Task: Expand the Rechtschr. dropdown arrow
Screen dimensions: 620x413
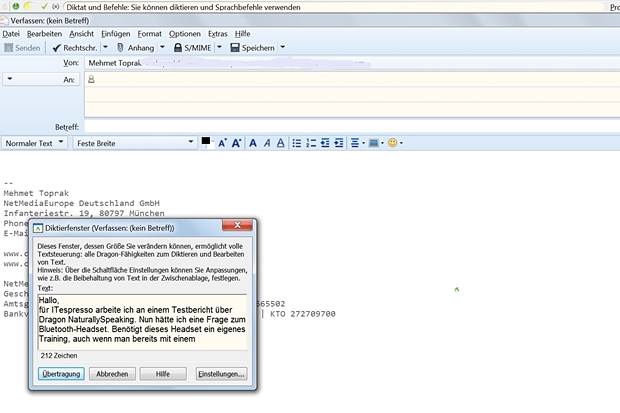Action: (106, 47)
